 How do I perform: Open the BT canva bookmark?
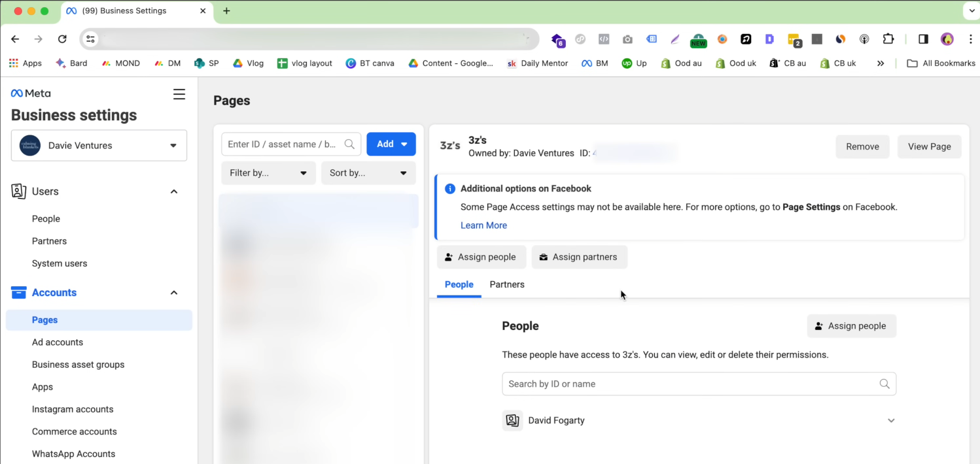pos(370,63)
